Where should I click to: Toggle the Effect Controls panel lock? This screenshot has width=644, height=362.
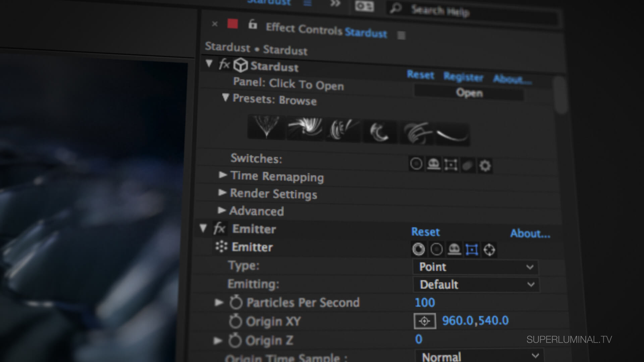253,24
